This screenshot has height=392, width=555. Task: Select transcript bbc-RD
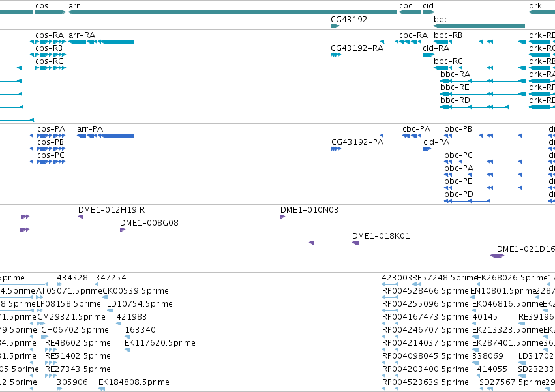474,107
